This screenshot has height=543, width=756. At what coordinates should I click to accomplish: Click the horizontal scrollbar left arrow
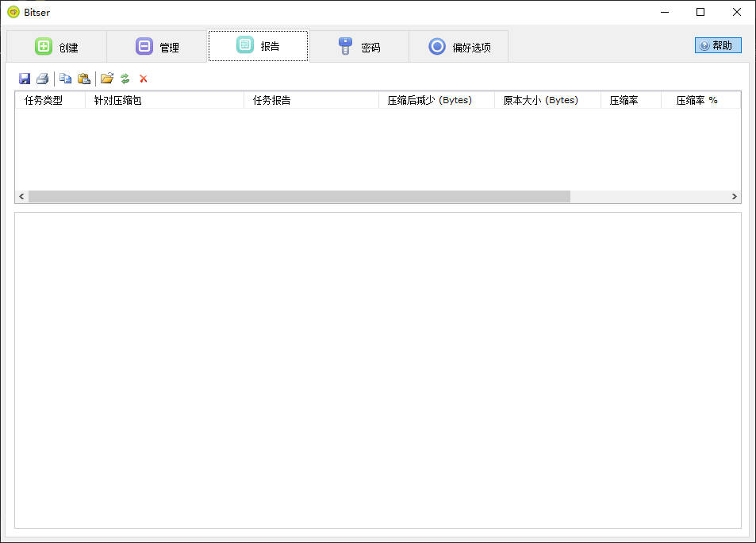coord(21,196)
